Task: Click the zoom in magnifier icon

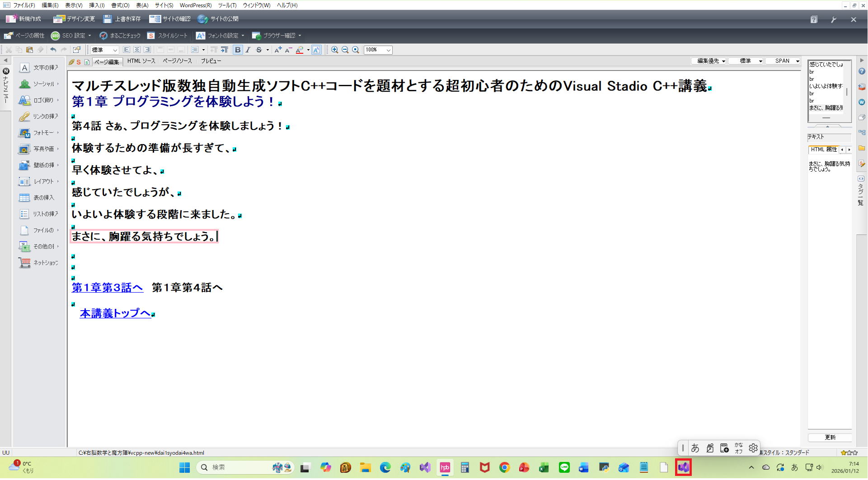Action: (x=334, y=50)
